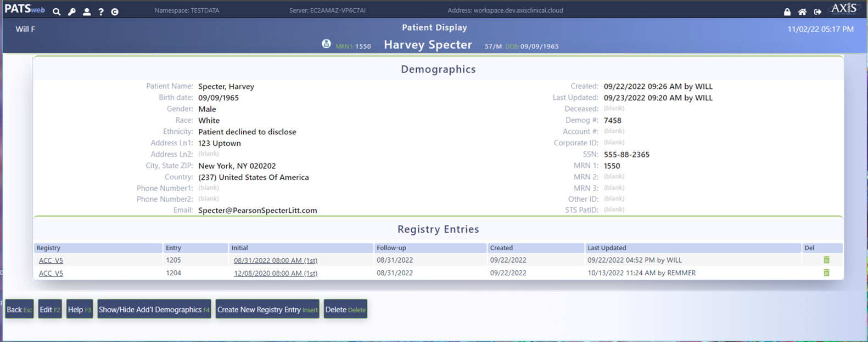Delete registry entry 1205 with trash icon
The height and width of the screenshot is (351, 868).
(826, 260)
